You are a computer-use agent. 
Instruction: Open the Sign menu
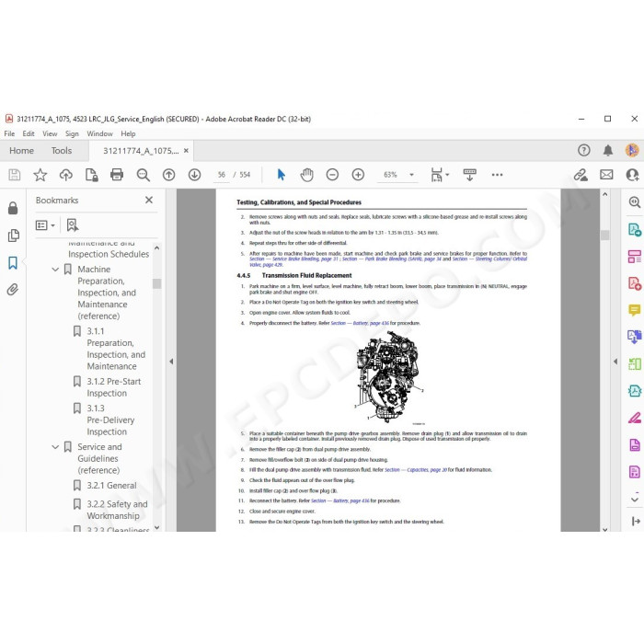(72, 133)
